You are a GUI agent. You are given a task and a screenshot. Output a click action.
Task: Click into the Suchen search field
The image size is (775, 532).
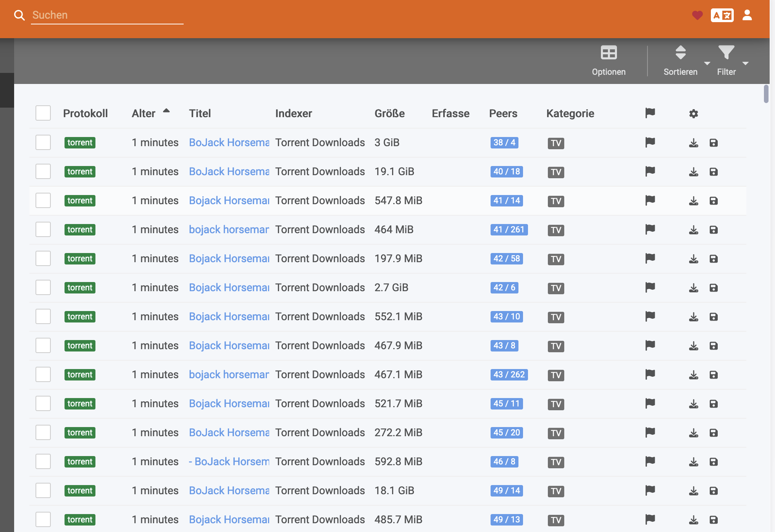click(107, 15)
